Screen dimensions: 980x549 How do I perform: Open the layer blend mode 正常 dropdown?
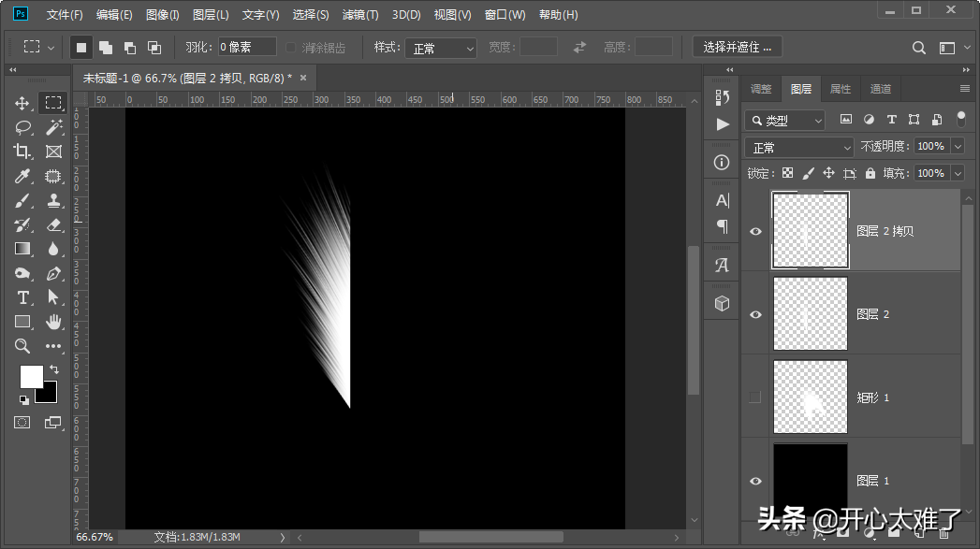pyautogui.click(x=798, y=148)
